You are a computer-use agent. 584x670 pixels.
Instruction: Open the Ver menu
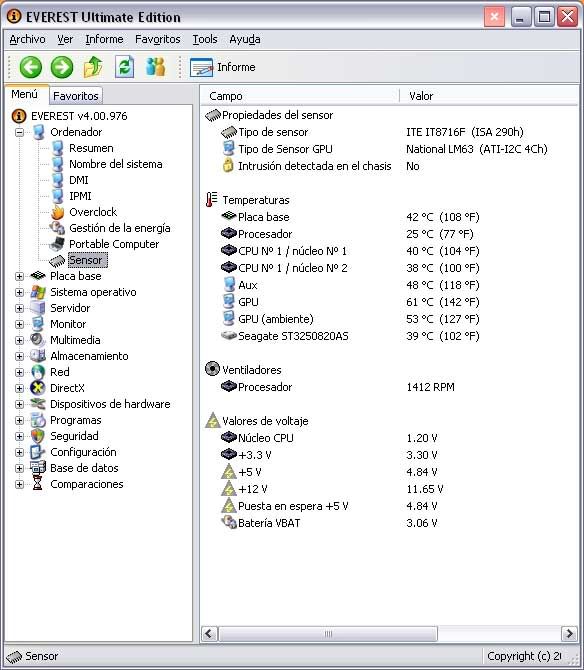point(65,39)
